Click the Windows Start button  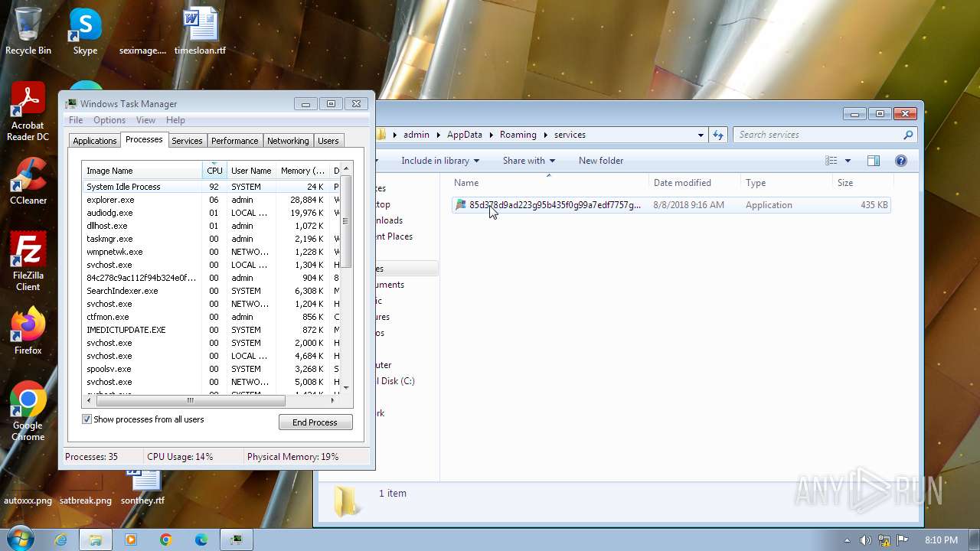[20, 540]
